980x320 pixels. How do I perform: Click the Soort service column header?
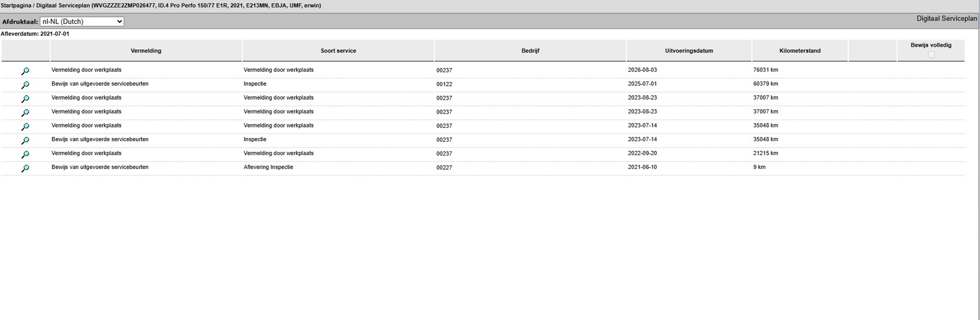(x=338, y=51)
